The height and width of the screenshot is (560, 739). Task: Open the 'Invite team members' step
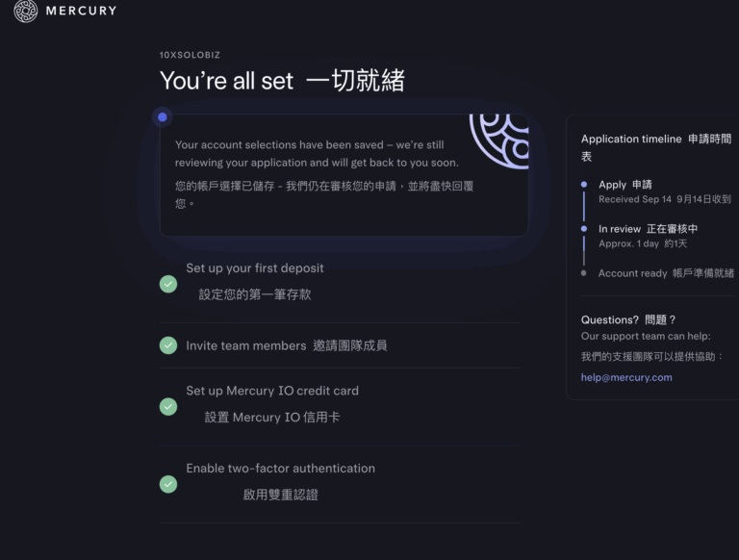(245, 345)
